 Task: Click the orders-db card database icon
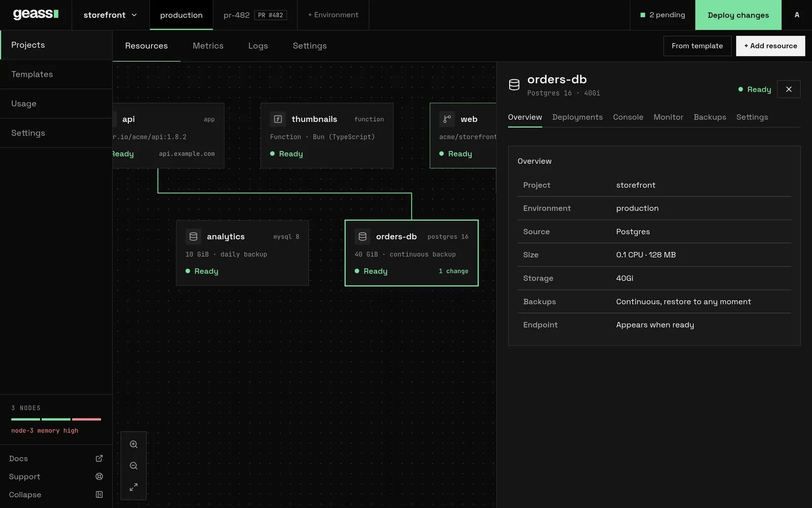pos(362,237)
